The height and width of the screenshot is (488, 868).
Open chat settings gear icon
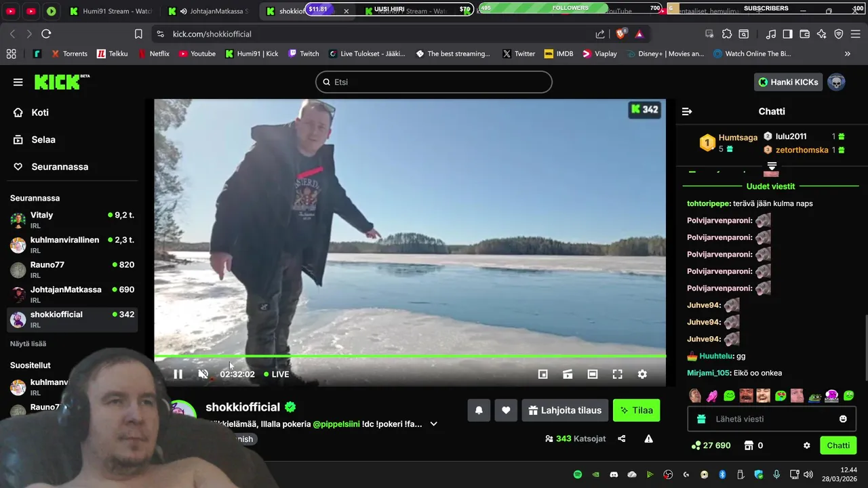807,445
